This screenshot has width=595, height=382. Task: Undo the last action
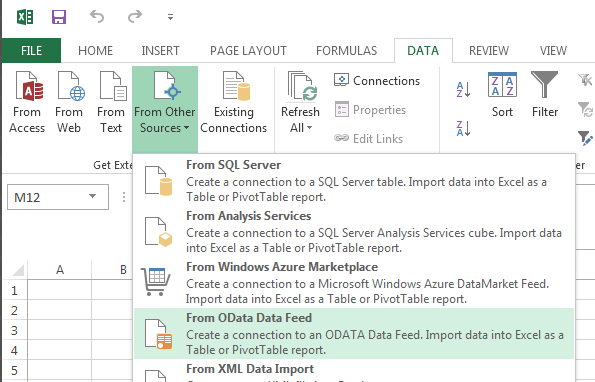pos(97,17)
